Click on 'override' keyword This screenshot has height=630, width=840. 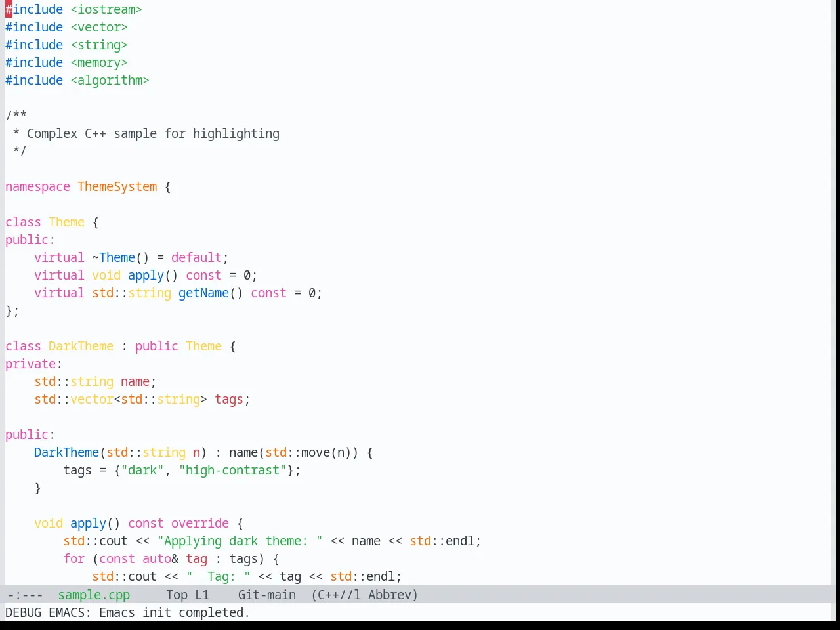(200, 523)
